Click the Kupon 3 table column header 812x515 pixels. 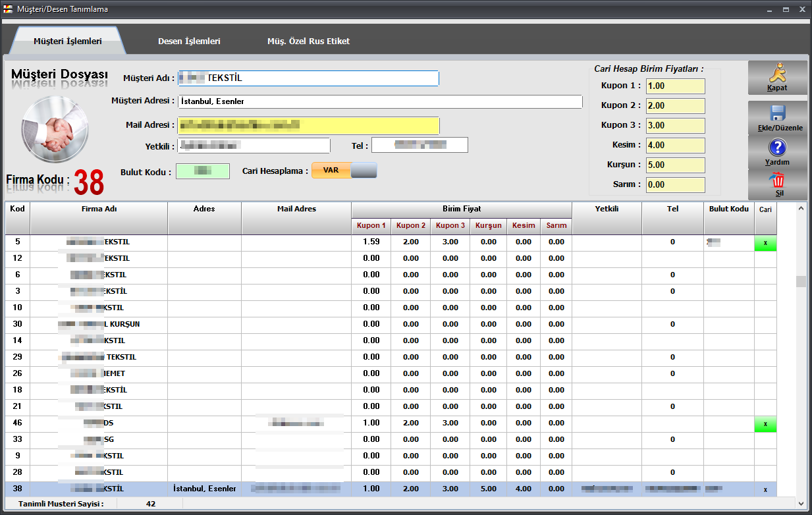pos(450,226)
